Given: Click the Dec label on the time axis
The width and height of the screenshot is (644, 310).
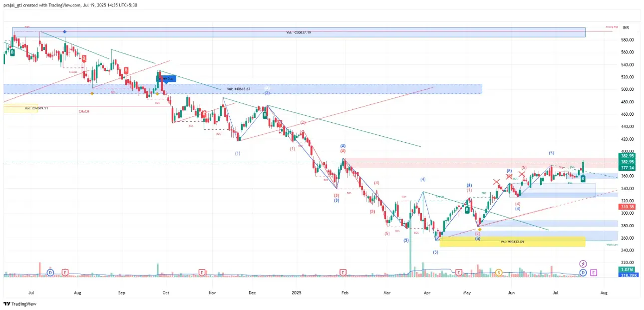Looking at the screenshot, I should point(252,292).
